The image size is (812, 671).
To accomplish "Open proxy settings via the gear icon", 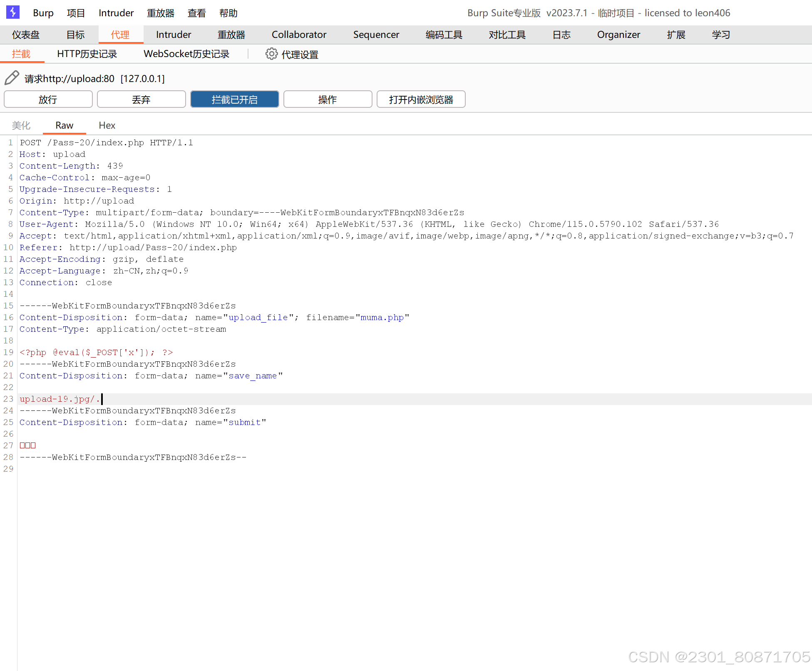I will [271, 54].
